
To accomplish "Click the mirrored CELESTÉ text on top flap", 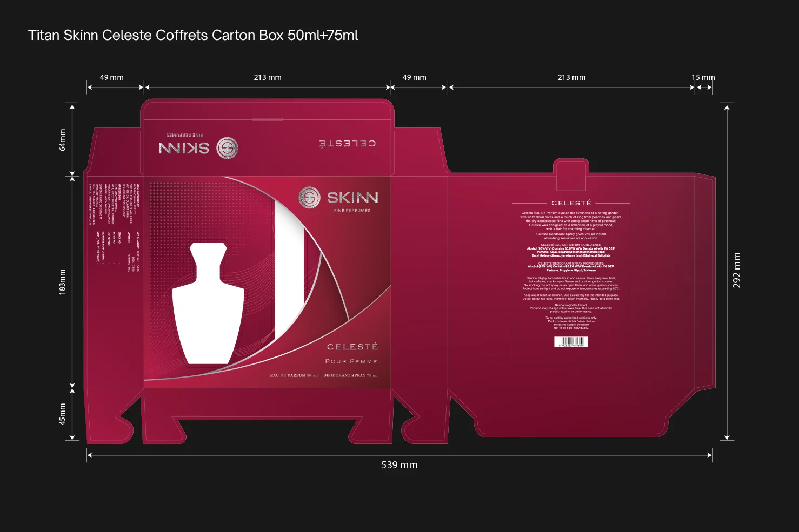I will click(x=348, y=143).
